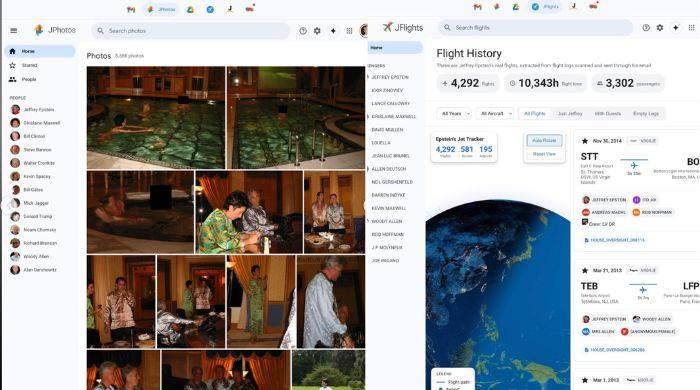Click the JPhotos logo icon
This screenshot has height=390, width=700.
pos(39,30)
